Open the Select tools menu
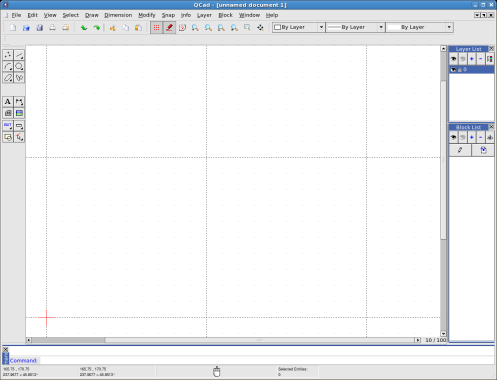This screenshot has width=497, height=380. coord(19,137)
